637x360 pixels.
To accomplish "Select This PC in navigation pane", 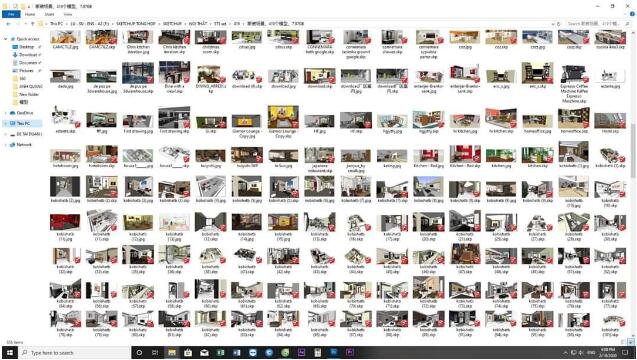I will click(23, 123).
